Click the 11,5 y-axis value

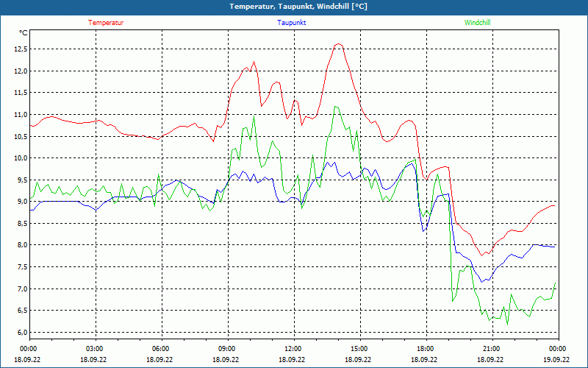(21, 93)
